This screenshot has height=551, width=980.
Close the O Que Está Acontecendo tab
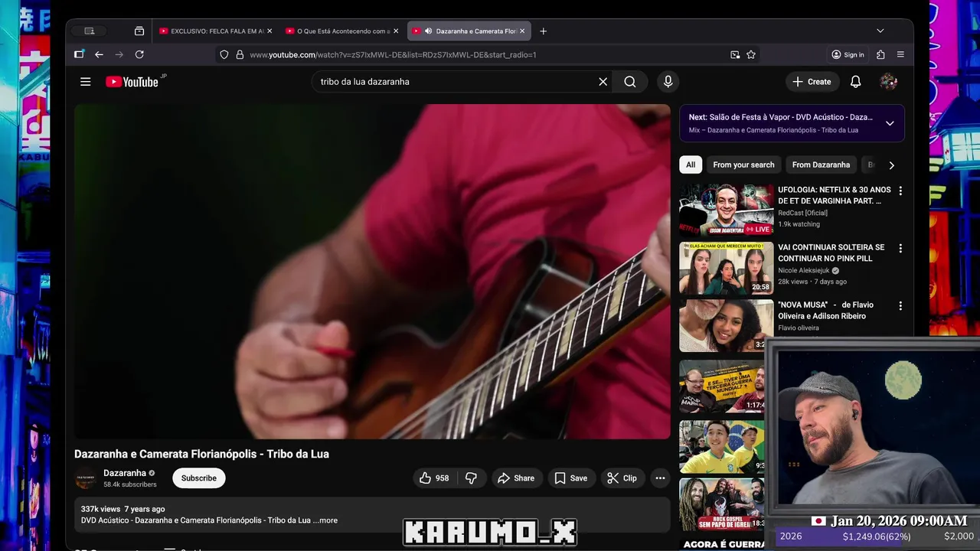[396, 31]
